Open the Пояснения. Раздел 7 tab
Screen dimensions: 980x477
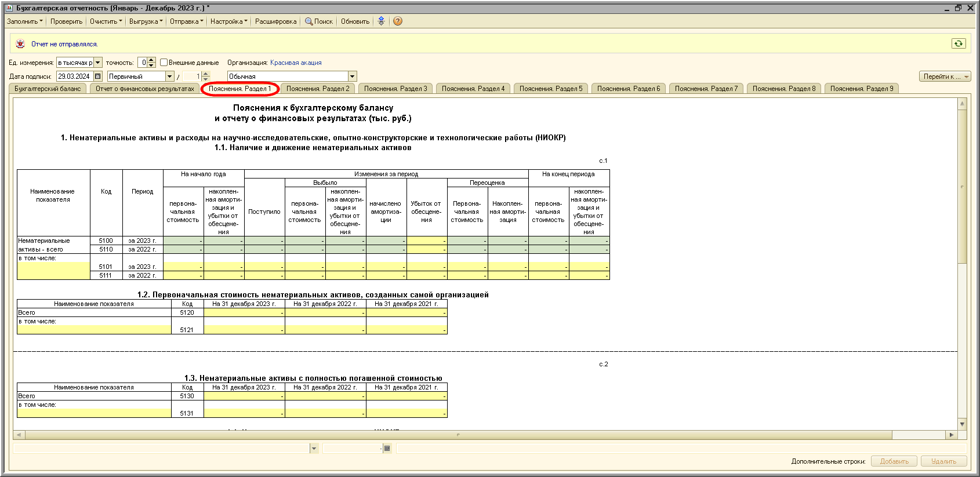click(706, 89)
